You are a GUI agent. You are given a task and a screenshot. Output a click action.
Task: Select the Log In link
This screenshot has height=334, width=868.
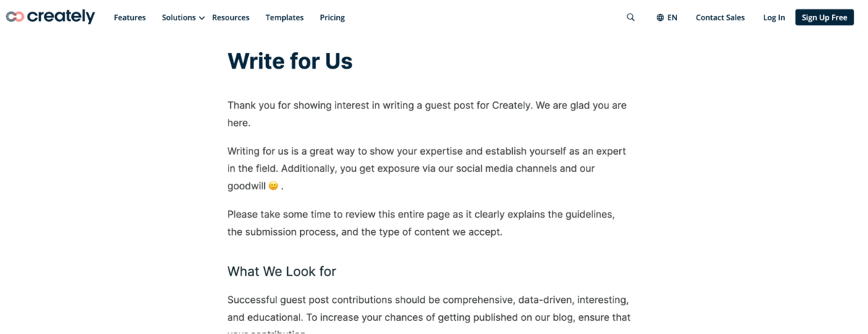click(773, 17)
